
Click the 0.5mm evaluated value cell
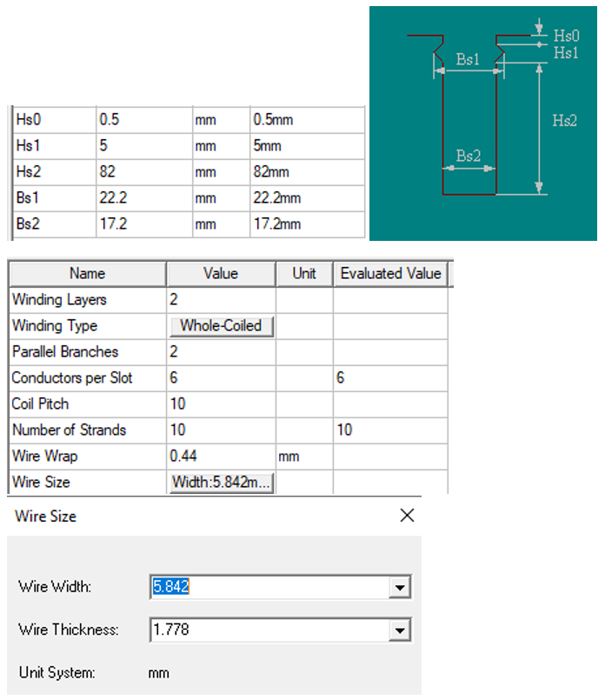pyautogui.click(x=308, y=120)
